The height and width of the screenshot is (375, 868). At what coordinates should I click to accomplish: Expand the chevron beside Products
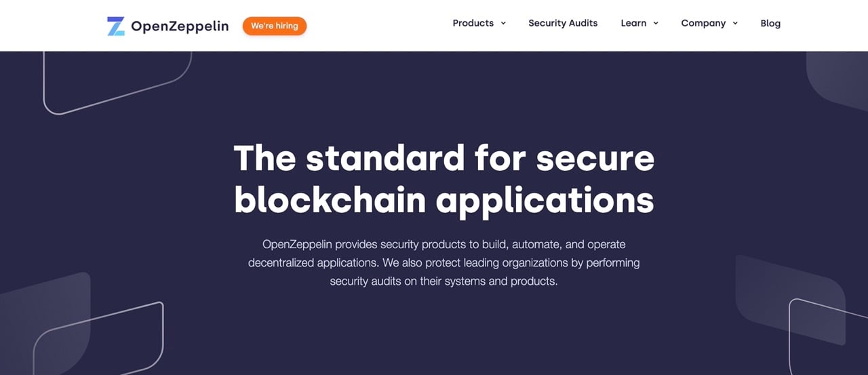[503, 23]
